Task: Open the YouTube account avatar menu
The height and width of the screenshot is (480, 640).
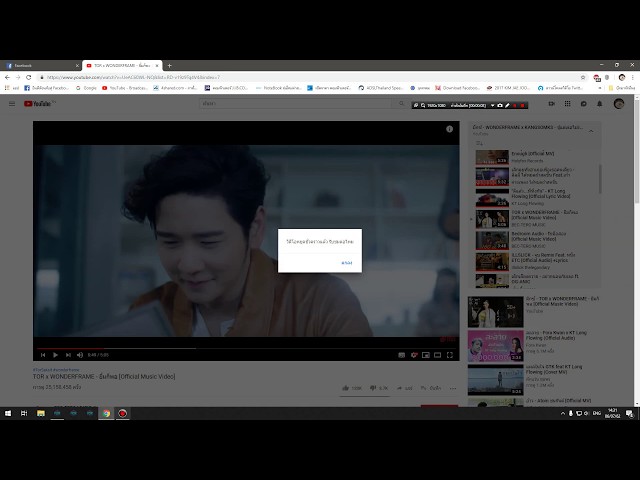Action: (x=619, y=104)
